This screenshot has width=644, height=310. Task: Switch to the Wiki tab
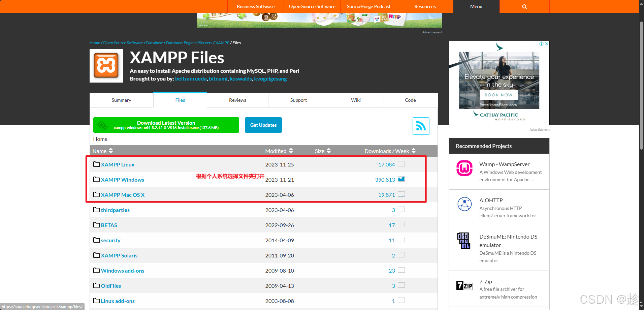tap(356, 100)
